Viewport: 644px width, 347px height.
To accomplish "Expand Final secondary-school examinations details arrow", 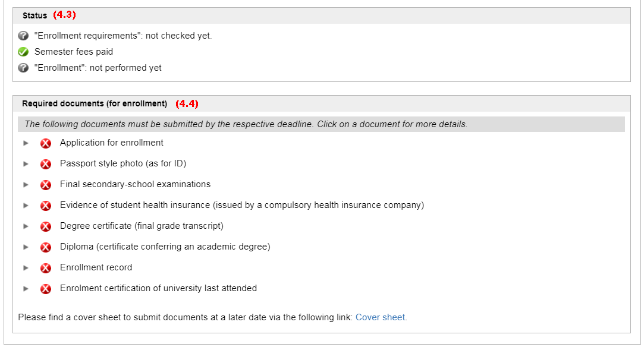I will tap(26, 185).
